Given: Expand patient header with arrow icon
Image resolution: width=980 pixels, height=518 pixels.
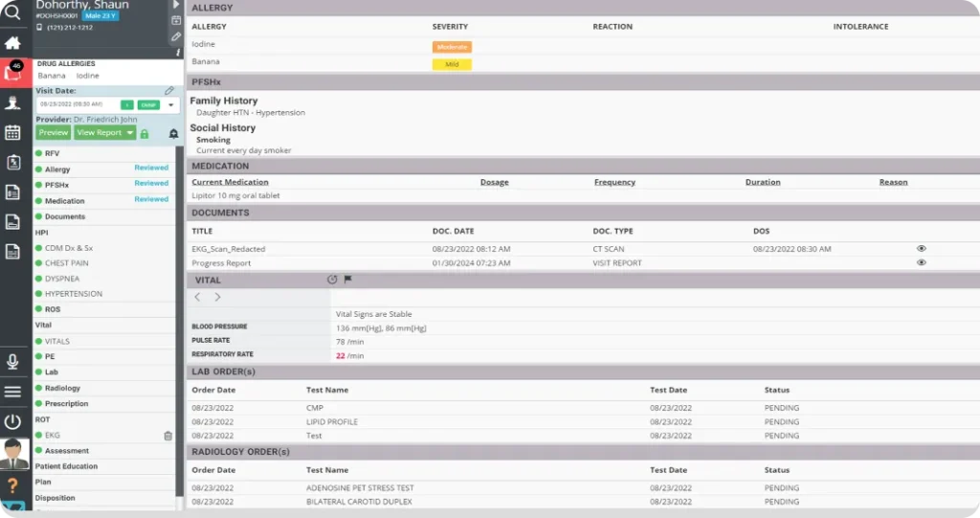Looking at the screenshot, I should click(176, 5).
